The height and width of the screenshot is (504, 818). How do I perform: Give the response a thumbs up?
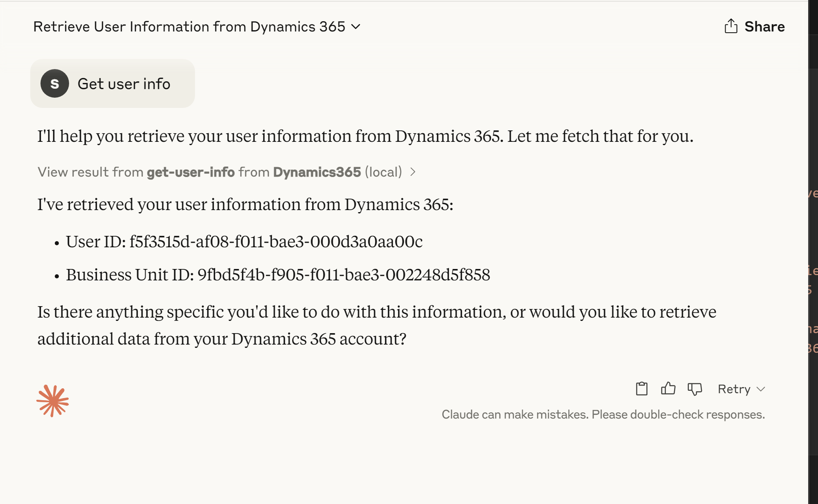click(x=668, y=388)
